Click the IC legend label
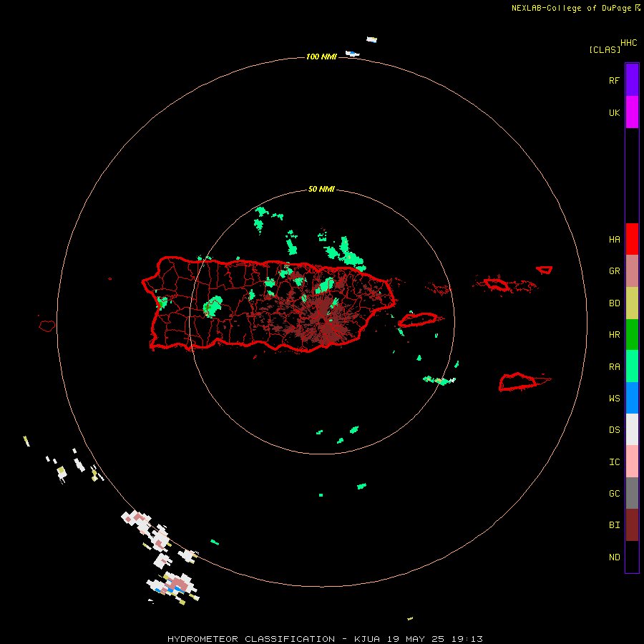The width and height of the screenshot is (644, 644). coord(614,462)
